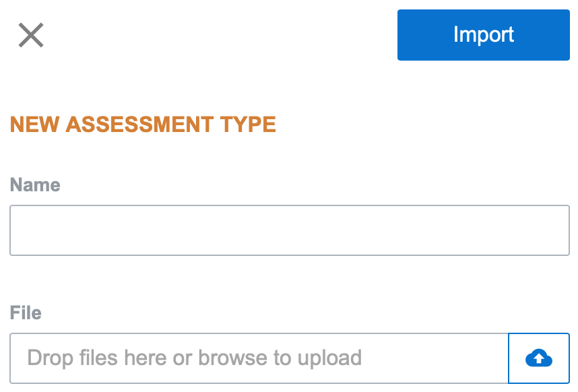Select the New Assessment Type heading
The height and width of the screenshot is (392, 578).
click(x=143, y=125)
